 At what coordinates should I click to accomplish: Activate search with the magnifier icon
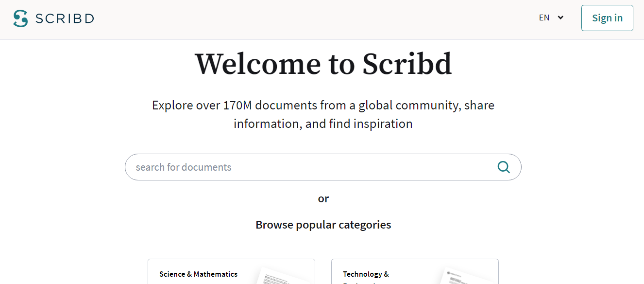pos(503,167)
